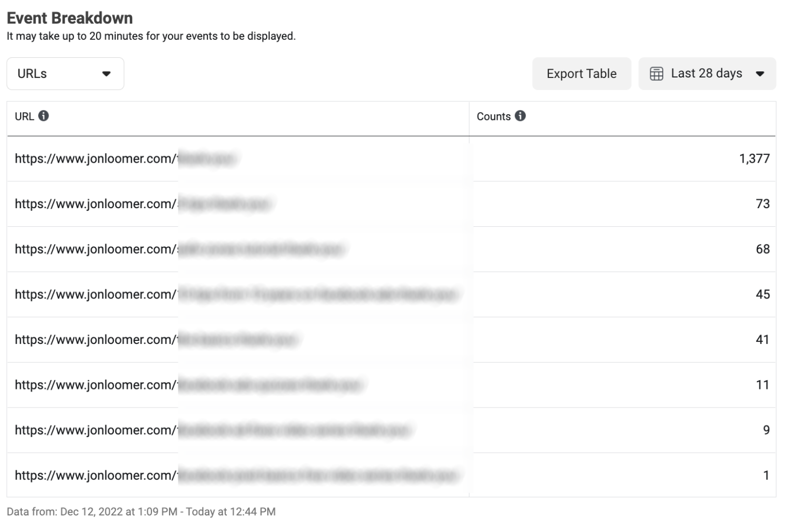The height and width of the screenshot is (532, 794).
Task: Click the chevron arrow on Last 28 days
Action: point(760,73)
